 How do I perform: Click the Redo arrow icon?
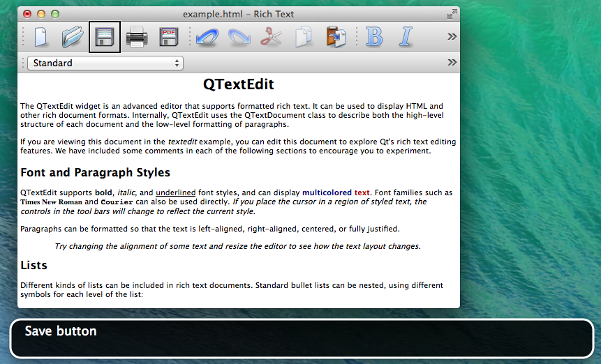coord(239,37)
